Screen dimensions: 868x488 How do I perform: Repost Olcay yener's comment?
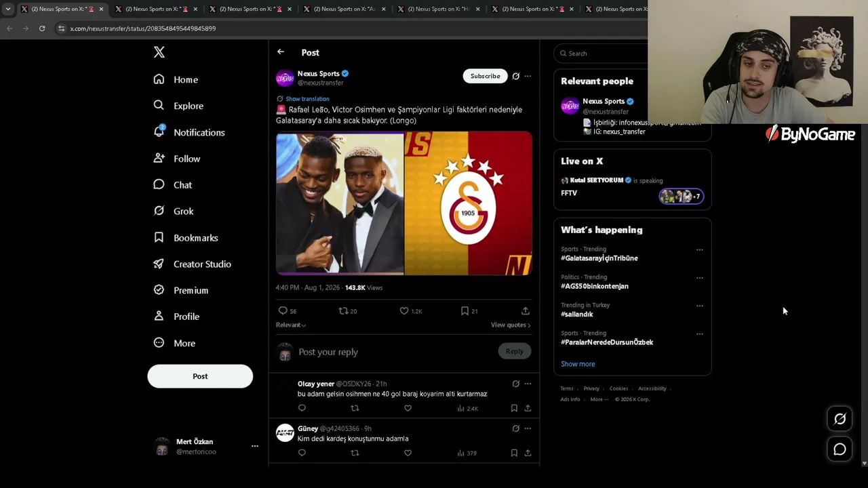[355, 408]
